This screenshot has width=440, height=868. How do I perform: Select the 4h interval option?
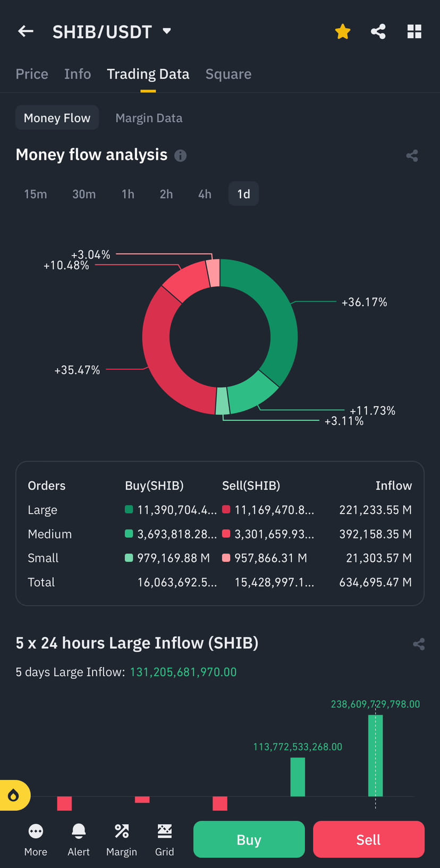point(205,194)
